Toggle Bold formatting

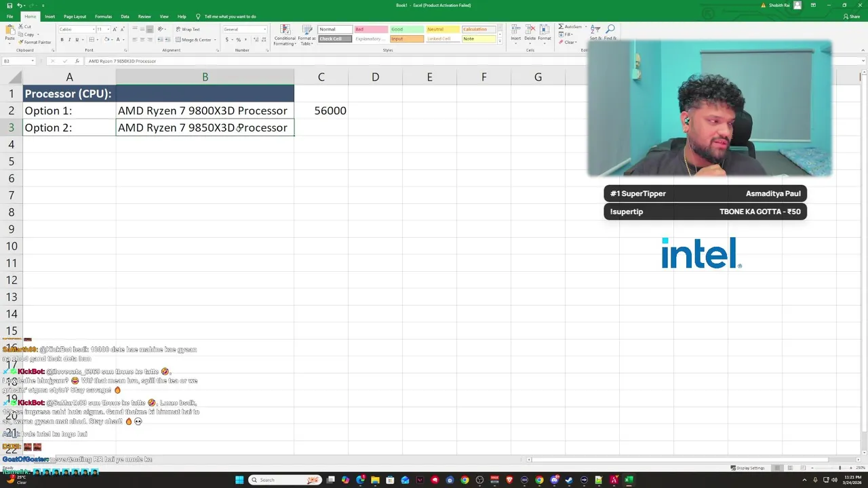62,39
